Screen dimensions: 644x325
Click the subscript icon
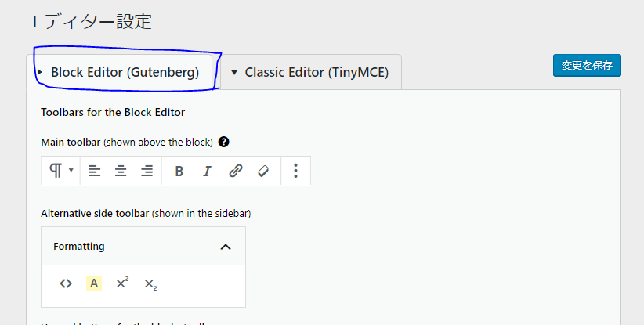click(x=150, y=284)
